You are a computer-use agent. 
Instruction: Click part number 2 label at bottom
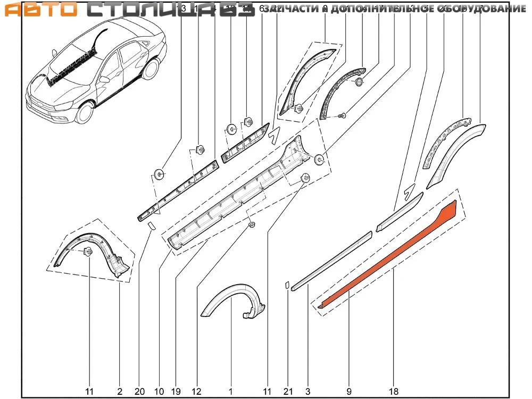click(x=120, y=391)
